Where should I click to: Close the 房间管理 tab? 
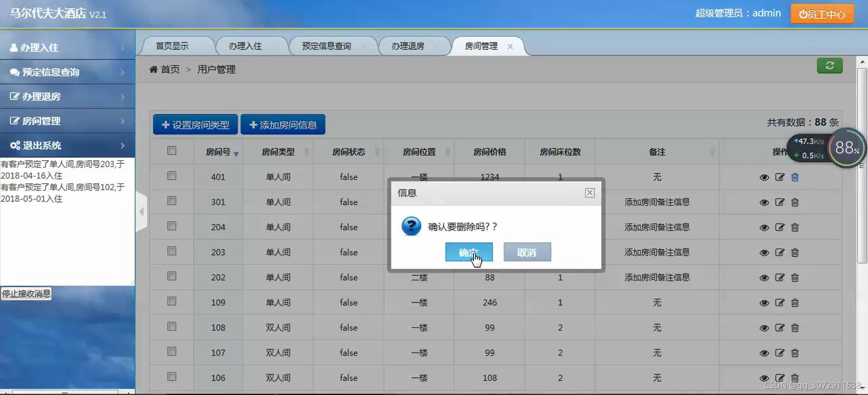click(510, 47)
